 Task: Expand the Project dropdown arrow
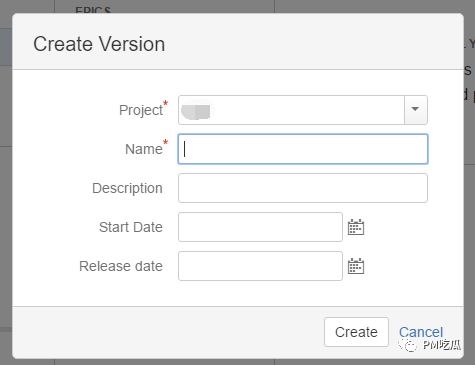[x=415, y=110]
